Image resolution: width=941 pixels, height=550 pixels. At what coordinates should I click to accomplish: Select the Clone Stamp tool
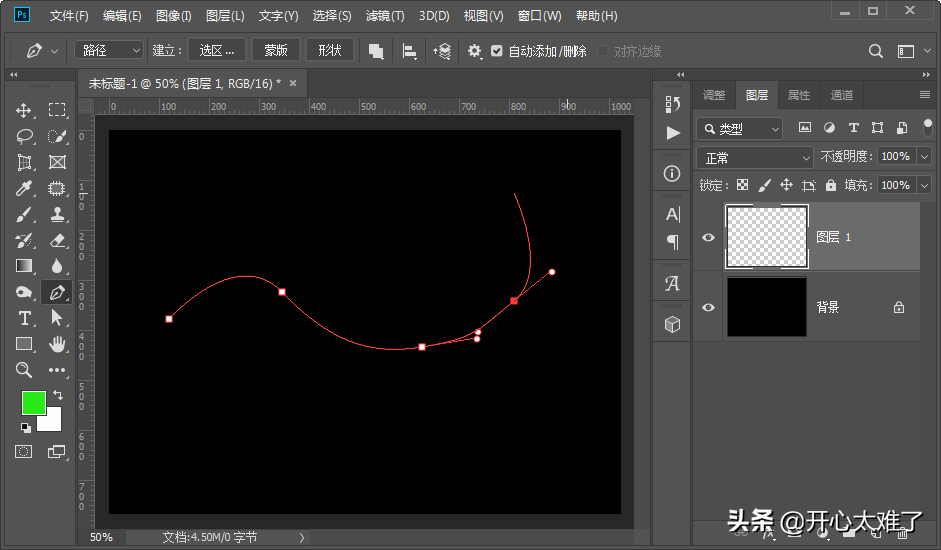[x=57, y=214]
